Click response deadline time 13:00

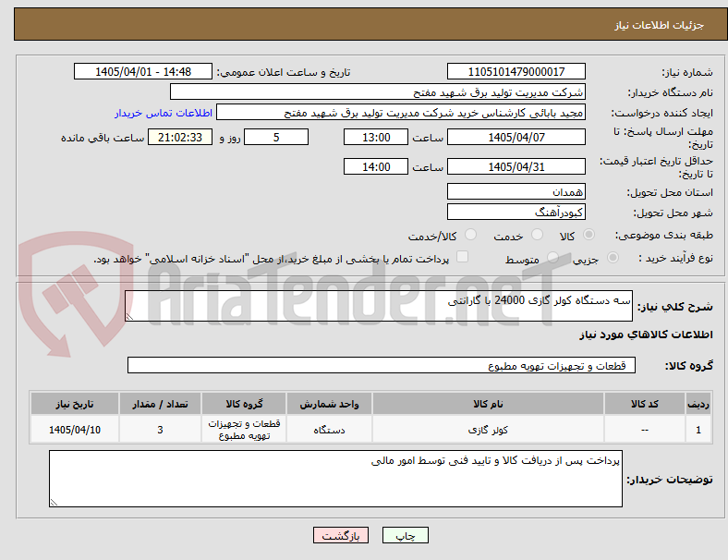[376, 138]
